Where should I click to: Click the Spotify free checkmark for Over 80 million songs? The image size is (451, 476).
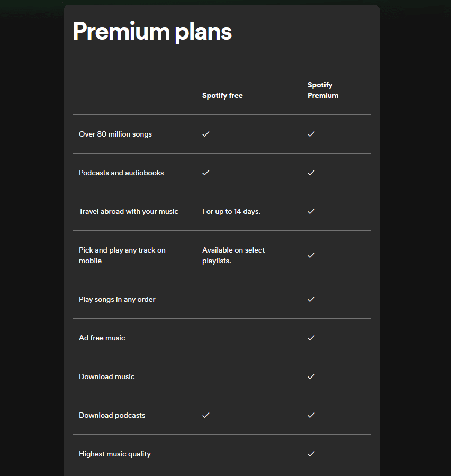coord(206,134)
